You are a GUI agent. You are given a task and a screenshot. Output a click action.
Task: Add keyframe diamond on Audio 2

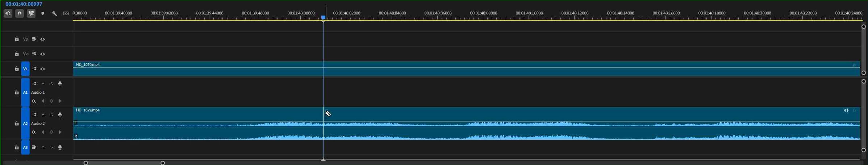(x=51, y=132)
